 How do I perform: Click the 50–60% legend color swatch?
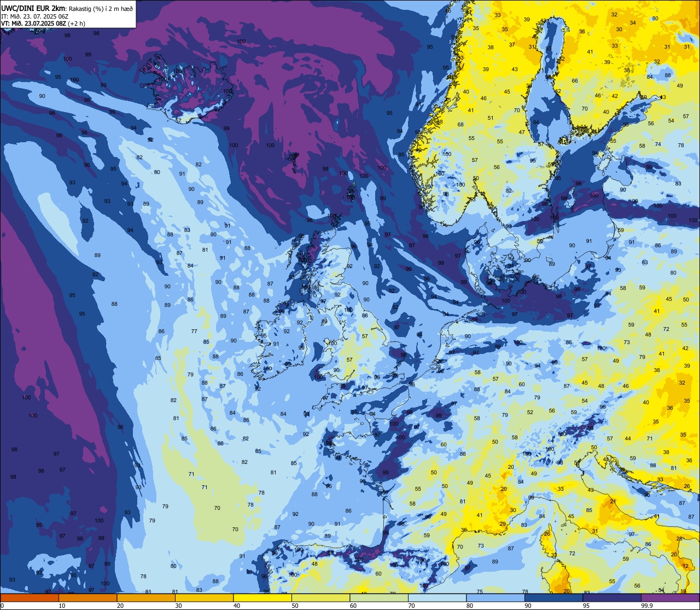point(320,597)
